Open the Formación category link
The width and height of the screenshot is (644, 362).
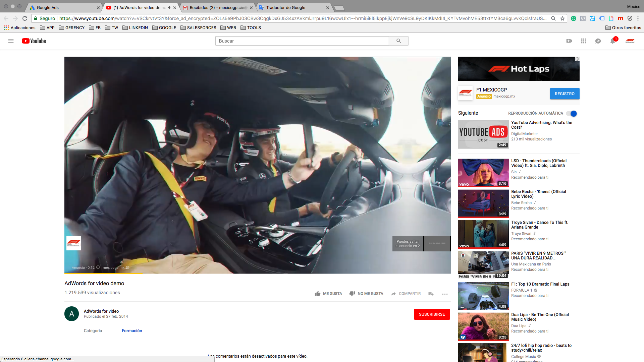point(132,331)
